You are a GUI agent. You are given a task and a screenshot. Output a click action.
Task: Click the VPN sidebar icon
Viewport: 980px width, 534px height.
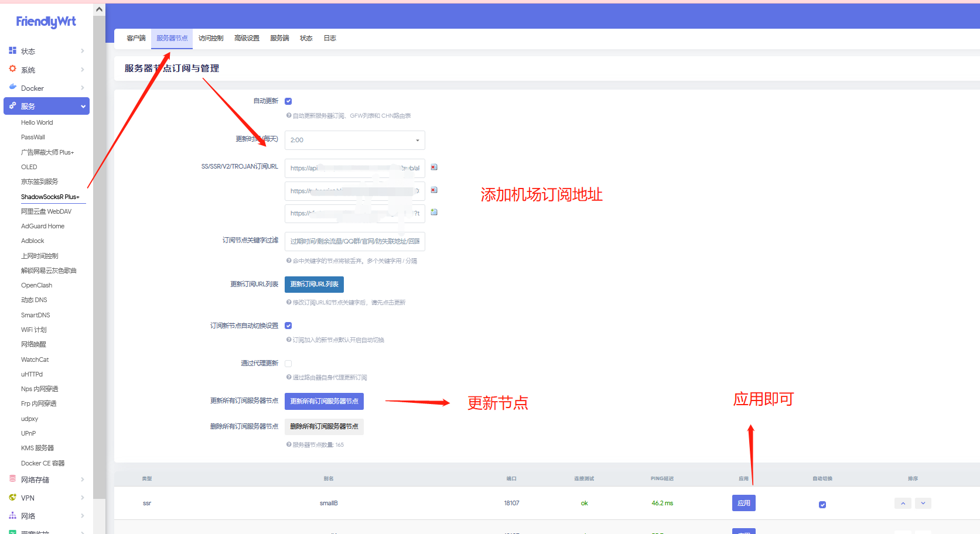12,498
